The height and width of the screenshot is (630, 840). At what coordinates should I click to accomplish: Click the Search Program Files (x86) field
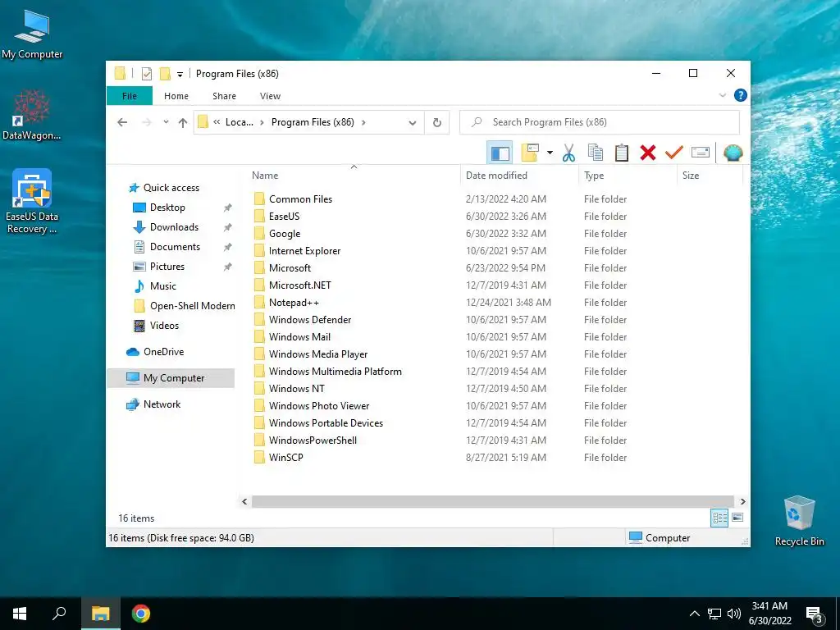click(600, 122)
